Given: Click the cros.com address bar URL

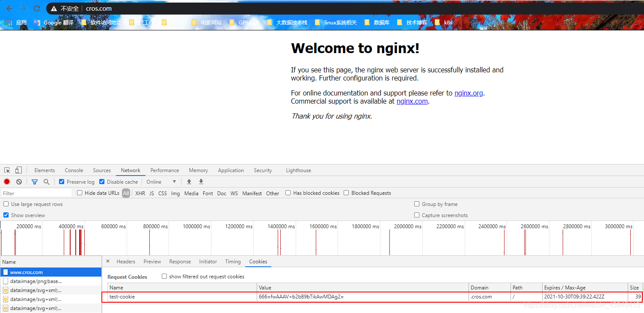Looking at the screenshot, I should tap(99, 9).
